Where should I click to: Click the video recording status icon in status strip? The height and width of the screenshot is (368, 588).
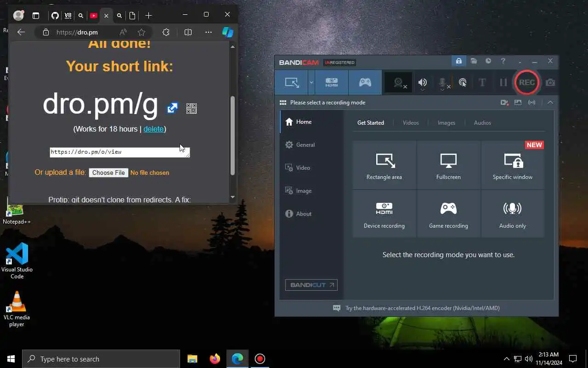coord(504,103)
